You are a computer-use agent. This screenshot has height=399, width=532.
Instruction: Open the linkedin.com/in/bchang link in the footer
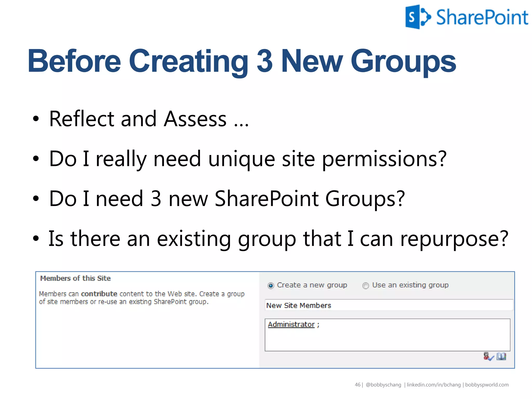[x=434, y=385]
